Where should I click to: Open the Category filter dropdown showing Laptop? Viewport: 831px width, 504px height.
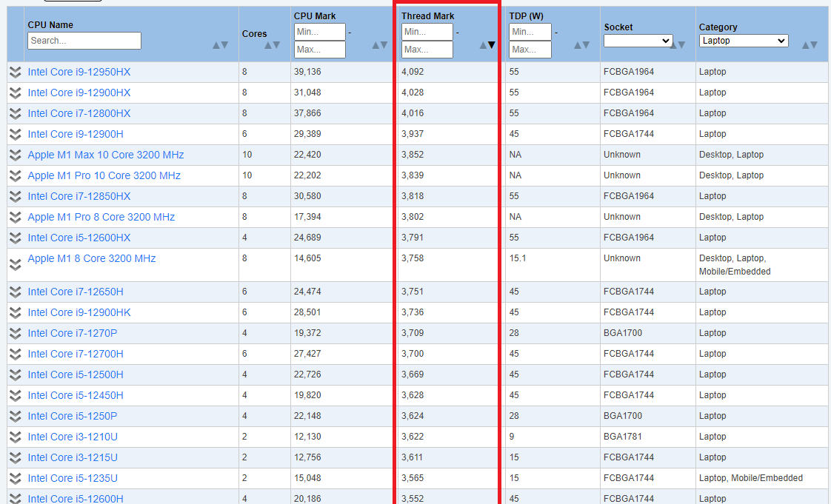(744, 41)
